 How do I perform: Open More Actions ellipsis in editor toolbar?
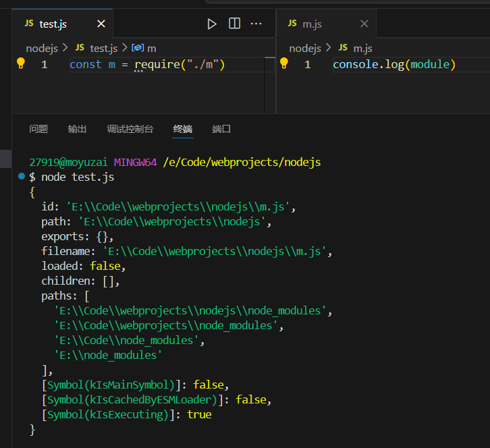point(256,24)
